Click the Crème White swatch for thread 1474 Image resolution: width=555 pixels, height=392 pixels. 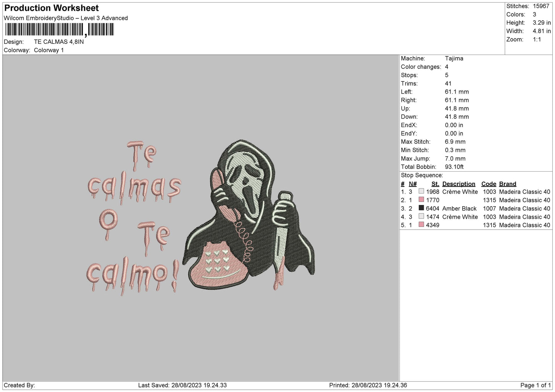(x=421, y=217)
